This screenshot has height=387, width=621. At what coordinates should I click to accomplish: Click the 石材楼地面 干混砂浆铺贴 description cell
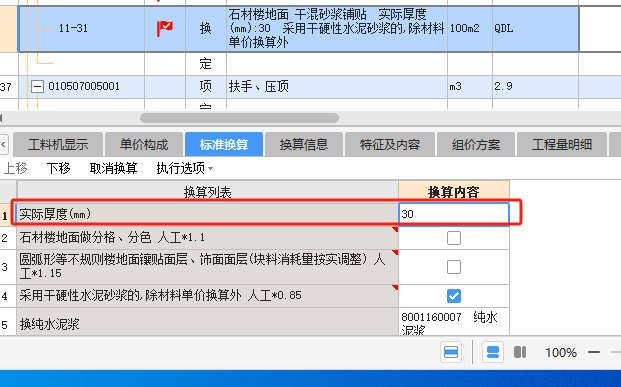[x=337, y=29]
